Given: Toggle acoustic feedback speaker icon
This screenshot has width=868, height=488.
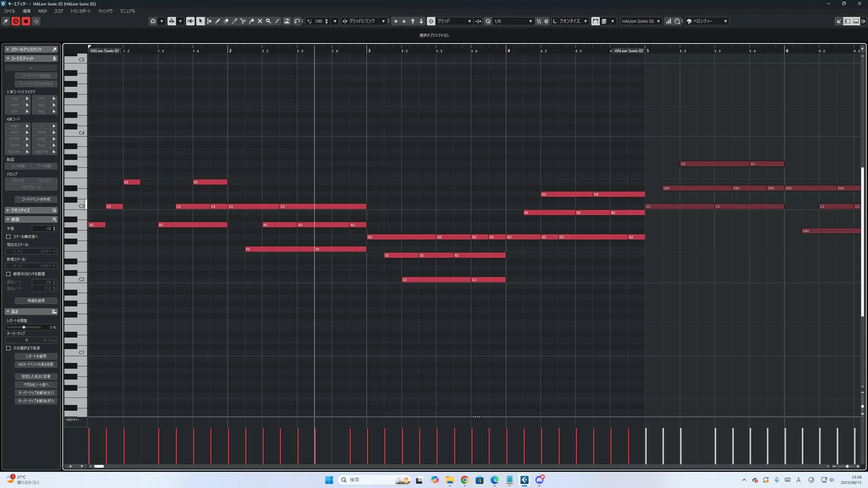Looking at the screenshot, I should point(190,21).
